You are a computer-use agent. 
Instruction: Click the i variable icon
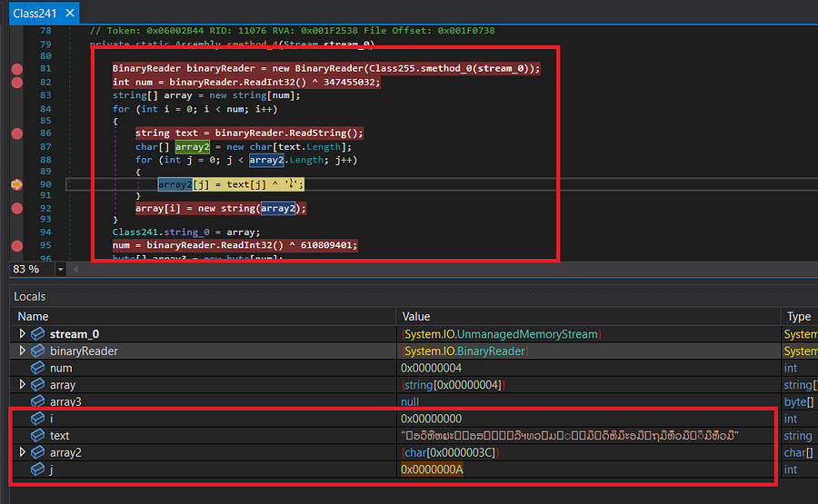tap(37, 419)
